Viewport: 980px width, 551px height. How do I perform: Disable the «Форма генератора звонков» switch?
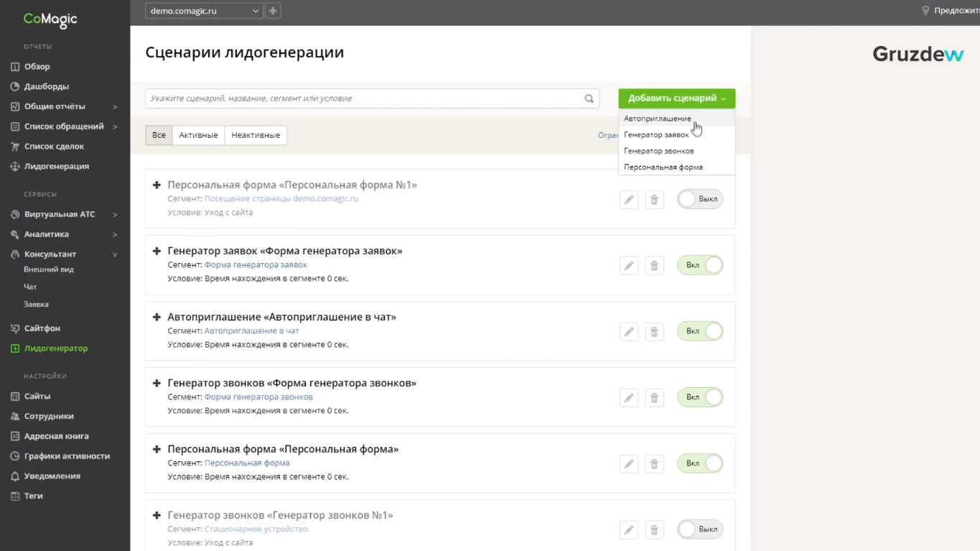coord(700,397)
